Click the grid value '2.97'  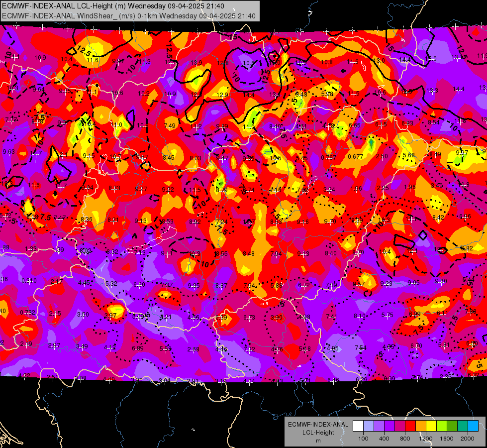click(x=54, y=345)
